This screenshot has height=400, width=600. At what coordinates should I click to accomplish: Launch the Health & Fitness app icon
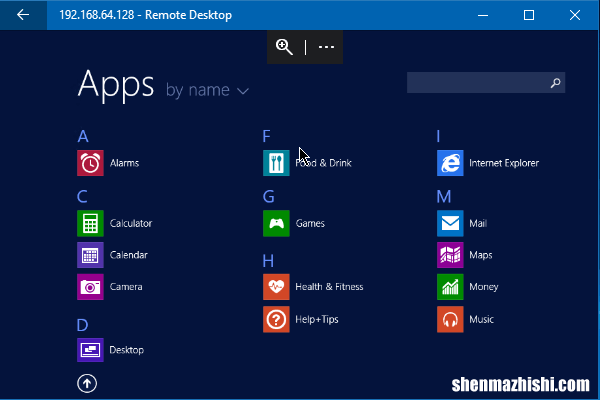tap(276, 287)
